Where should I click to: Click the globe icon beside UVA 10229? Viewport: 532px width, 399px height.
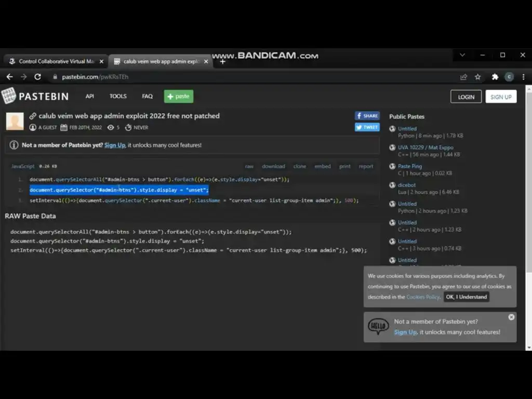393,148
